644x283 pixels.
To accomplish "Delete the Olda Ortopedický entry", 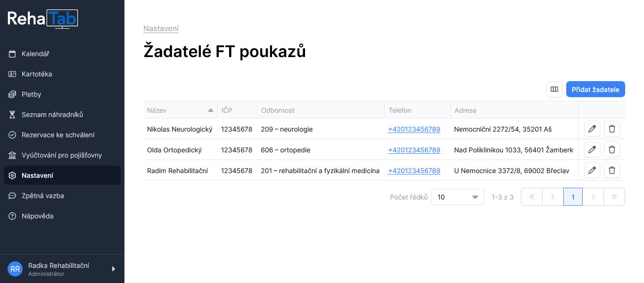I will coord(611,150).
